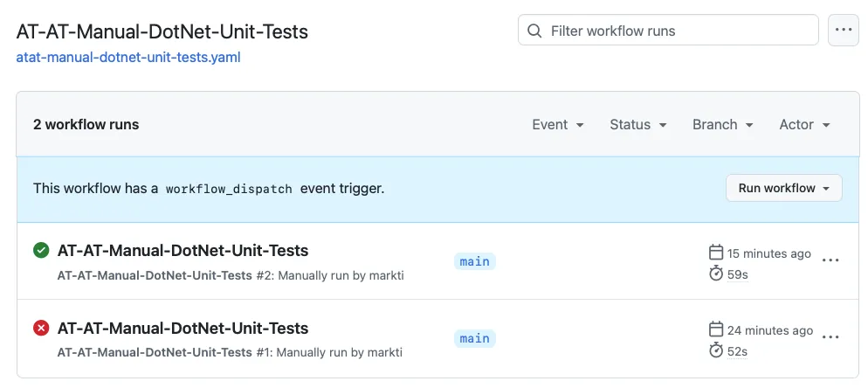Open options menu for run #2
The height and width of the screenshot is (388, 868).
tap(830, 260)
